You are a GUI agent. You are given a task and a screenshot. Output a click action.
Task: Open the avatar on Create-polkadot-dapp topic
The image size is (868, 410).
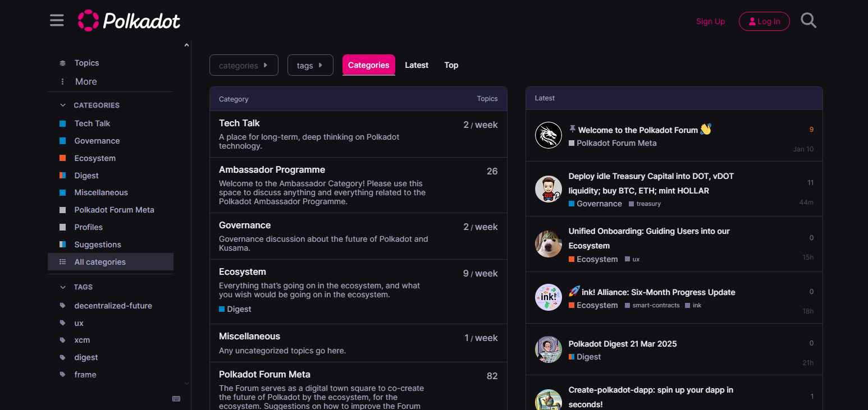click(x=549, y=399)
